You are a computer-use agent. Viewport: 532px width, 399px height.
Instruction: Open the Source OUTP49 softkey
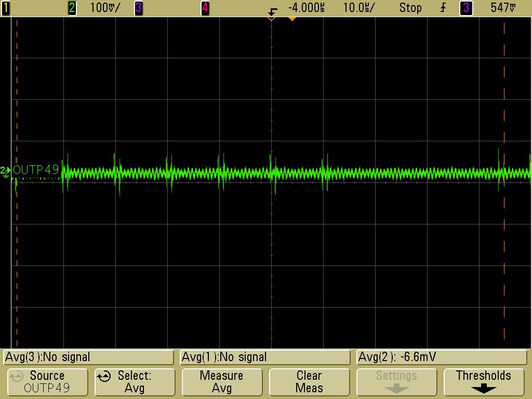47,382
